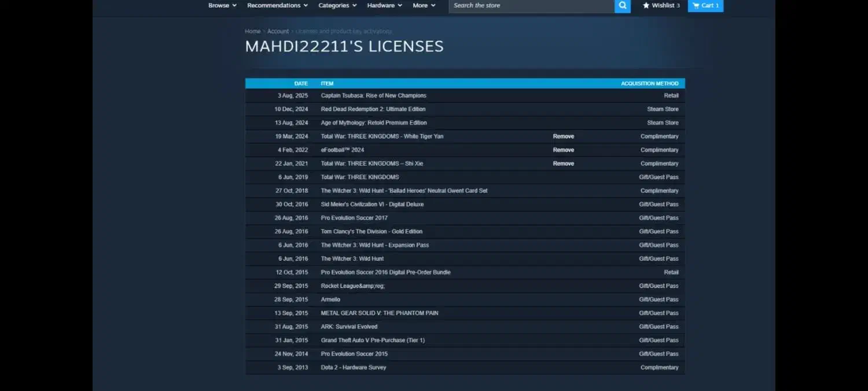Click the magnifier search button

pyautogui.click(x=622, y=6)
